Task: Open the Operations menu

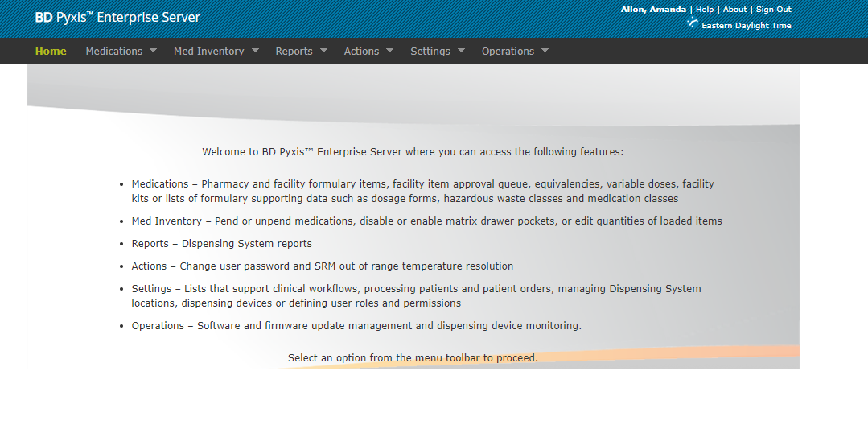Action: pos(508,51)
